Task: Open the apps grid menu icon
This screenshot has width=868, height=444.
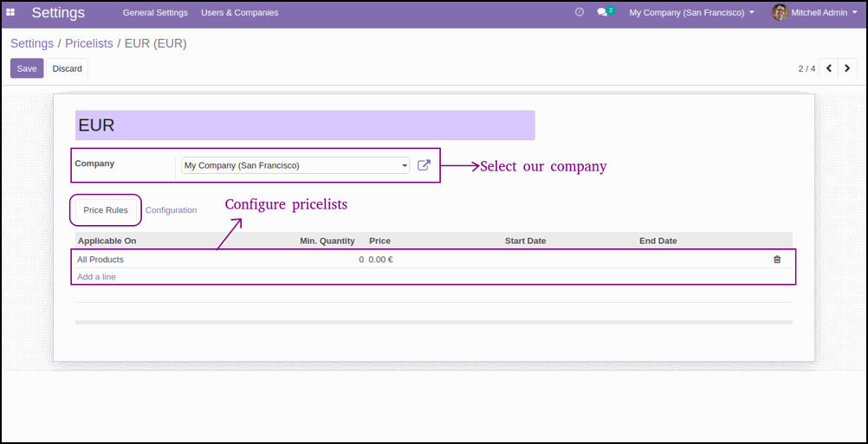Action: (10, 12)
